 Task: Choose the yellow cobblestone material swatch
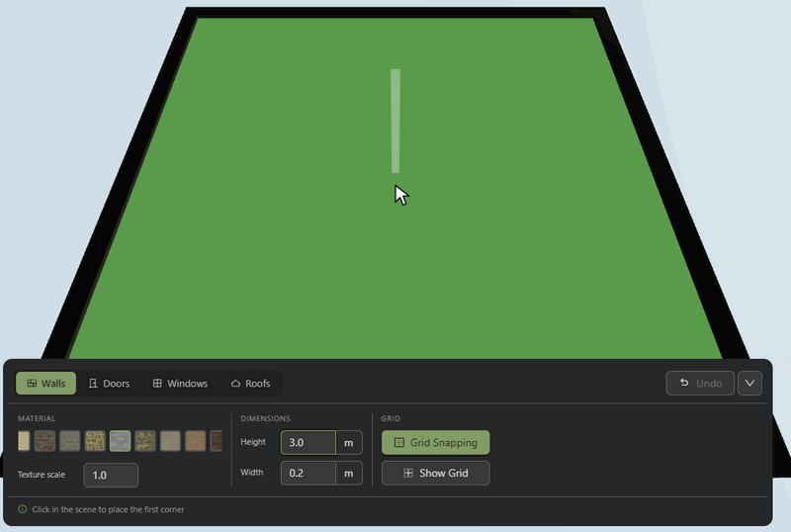(95, 441)
